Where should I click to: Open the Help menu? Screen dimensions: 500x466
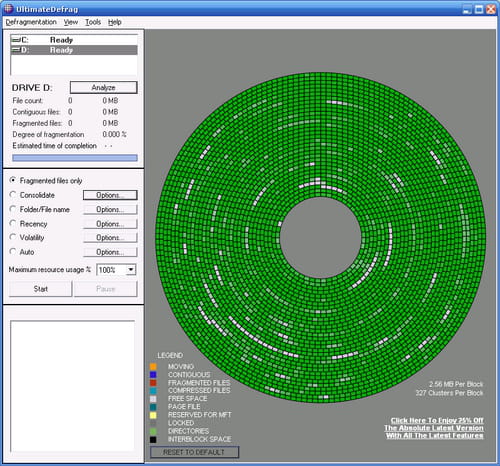(114, 22)
